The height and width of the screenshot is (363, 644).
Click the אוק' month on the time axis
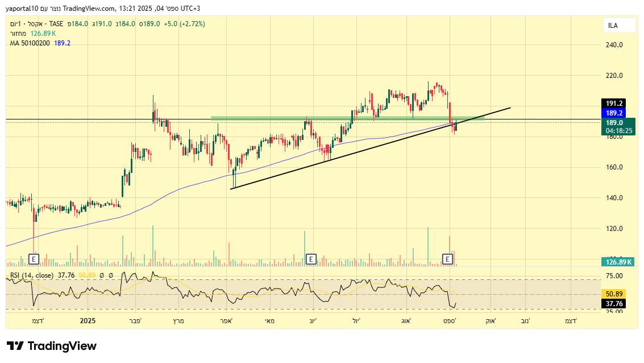click(491, 321)
